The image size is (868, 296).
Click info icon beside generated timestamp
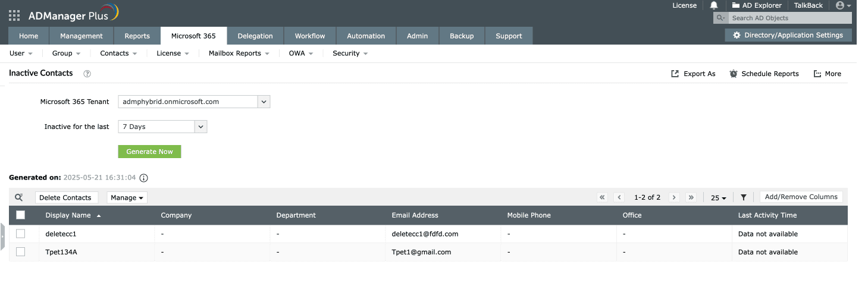[x=143, y=178]
